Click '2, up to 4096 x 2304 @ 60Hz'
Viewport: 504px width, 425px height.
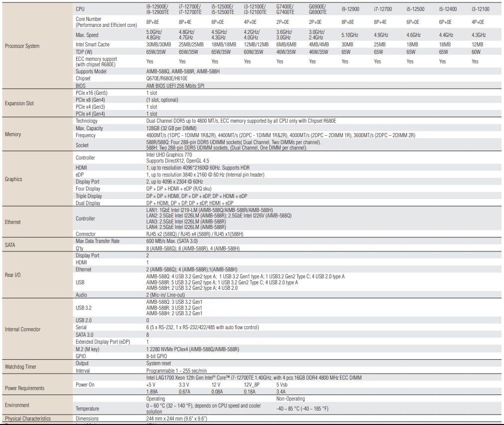[174, 182]
